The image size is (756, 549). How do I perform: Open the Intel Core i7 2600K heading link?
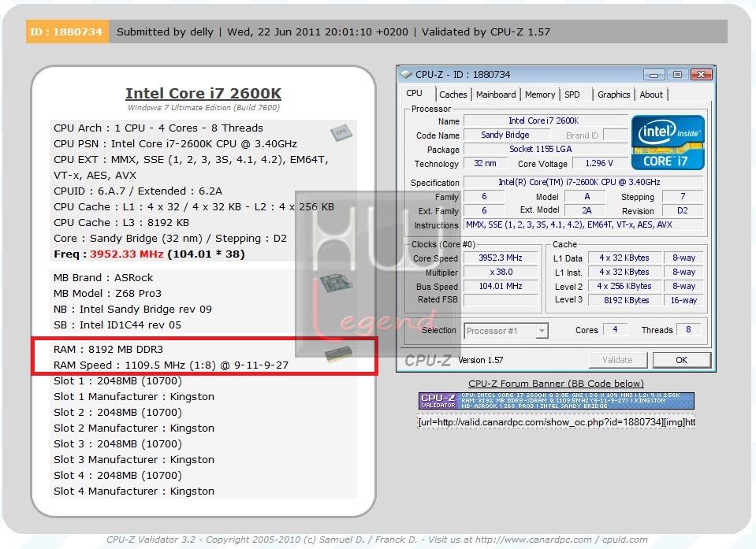click(203, 93)
